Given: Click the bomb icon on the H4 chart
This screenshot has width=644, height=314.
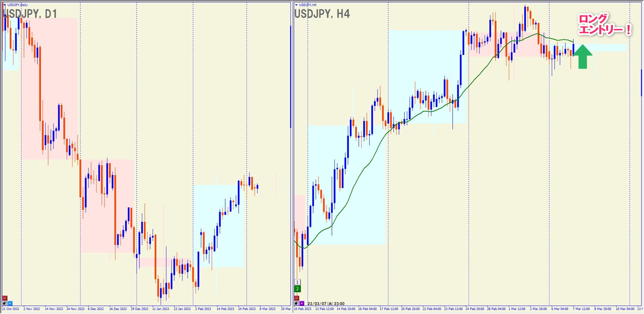Looking at the screenshot, I should pos(297,303).
